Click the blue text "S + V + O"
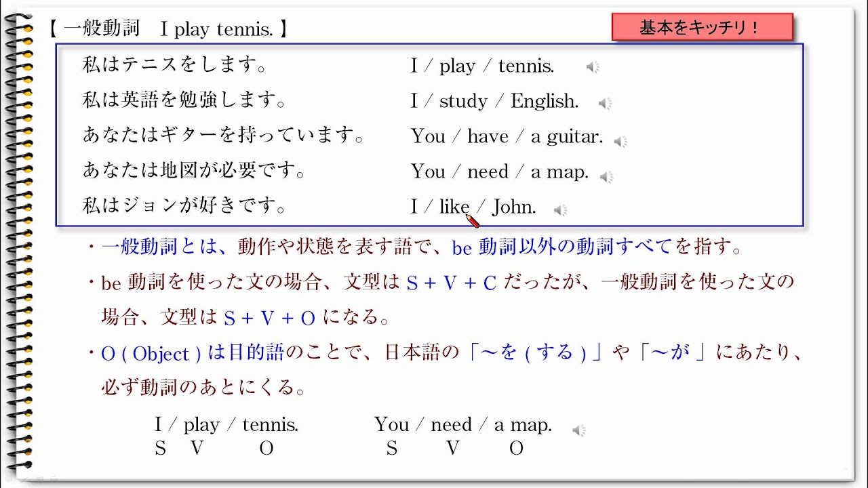Screen dimensions: 868x488 (270, 319)
